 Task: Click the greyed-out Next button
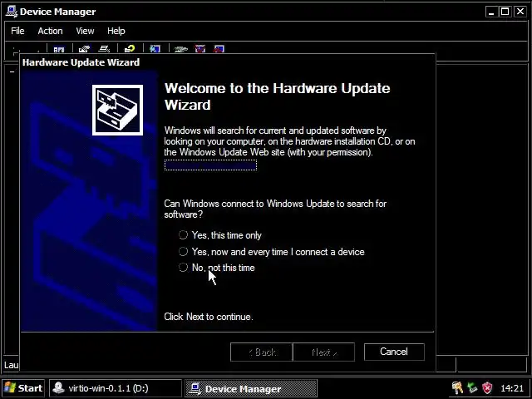(x=324, y=352)
